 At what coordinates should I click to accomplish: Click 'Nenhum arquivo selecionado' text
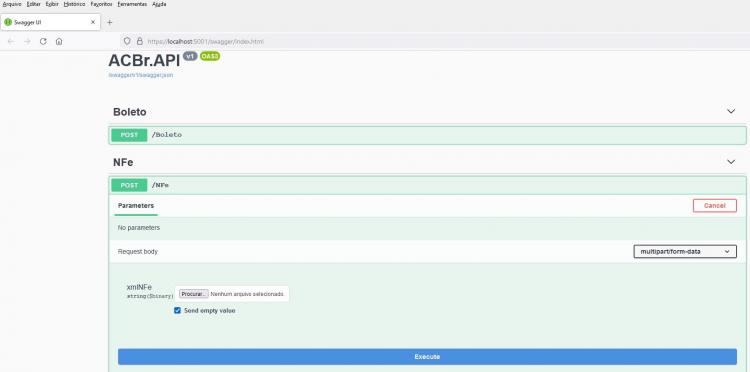pos(247,294)
